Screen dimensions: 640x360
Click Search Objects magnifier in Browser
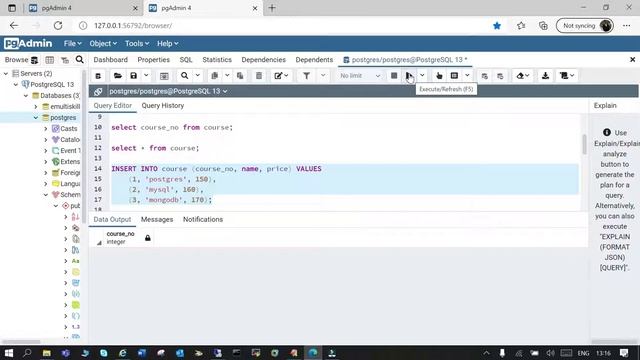pyautogui.click(x=80, y=60)
